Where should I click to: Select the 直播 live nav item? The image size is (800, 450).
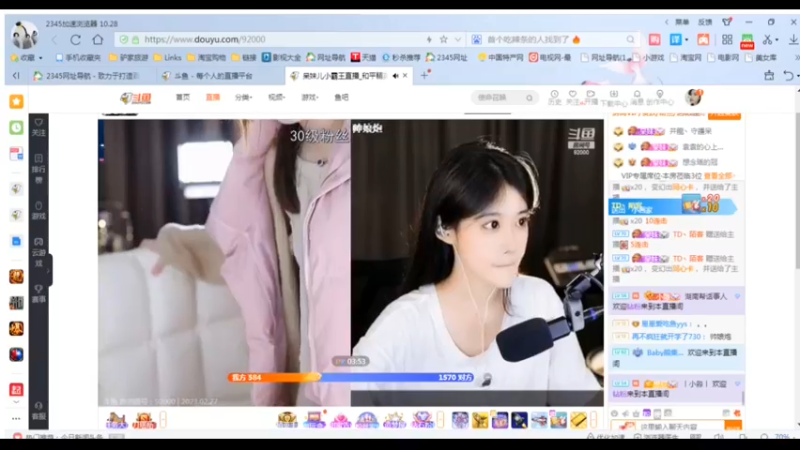(213, 97)
